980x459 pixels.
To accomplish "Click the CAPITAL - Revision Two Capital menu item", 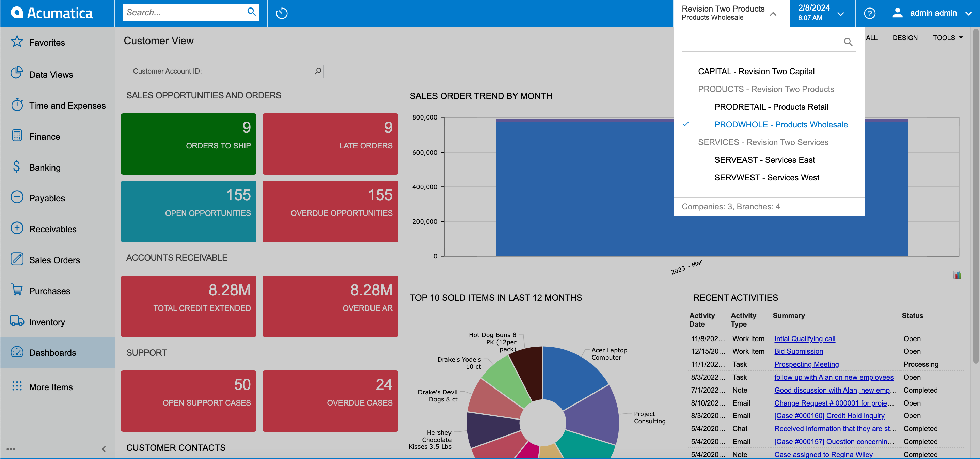I will [x=756, y=71].
